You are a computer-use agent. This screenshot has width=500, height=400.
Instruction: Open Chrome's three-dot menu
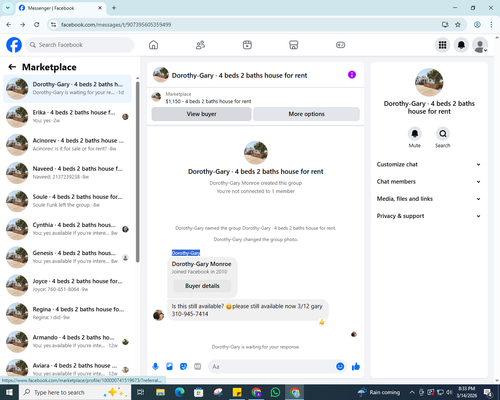coord(491,25)
